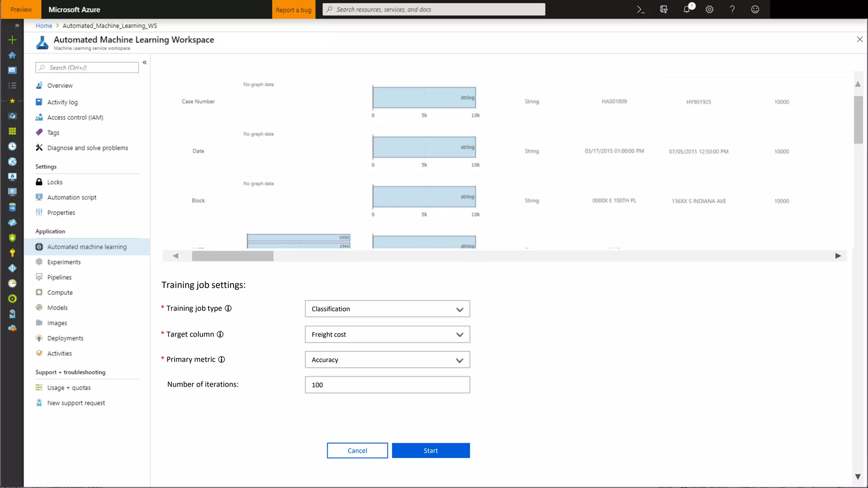The width and height of the screenshot is (868, 488).
Task: Click HA301809 value in Case Number row
Action: click(614, 102)
